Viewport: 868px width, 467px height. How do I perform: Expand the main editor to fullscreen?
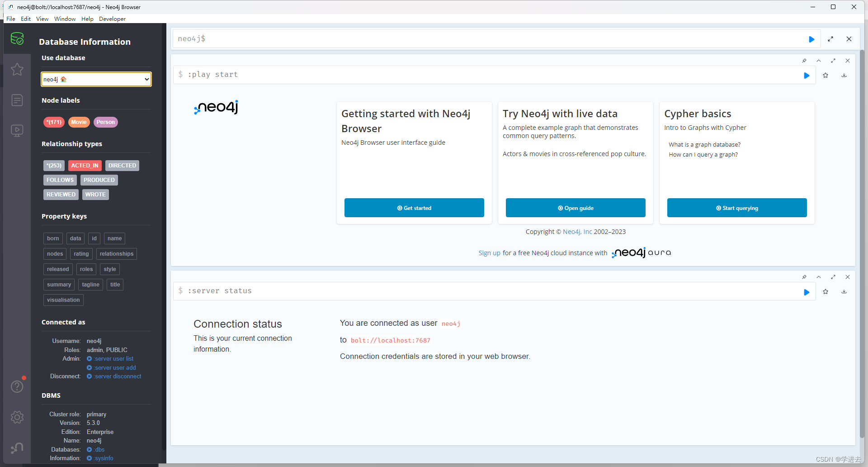[x=830, y=39]
